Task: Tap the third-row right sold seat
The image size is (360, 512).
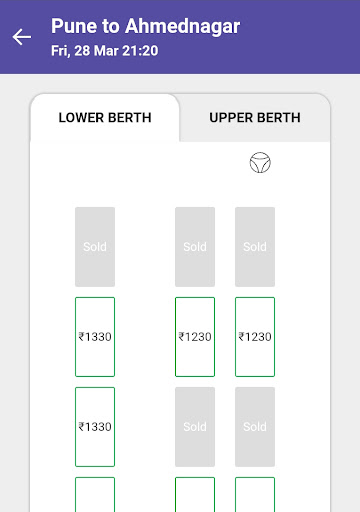Action: pos(255,427)
